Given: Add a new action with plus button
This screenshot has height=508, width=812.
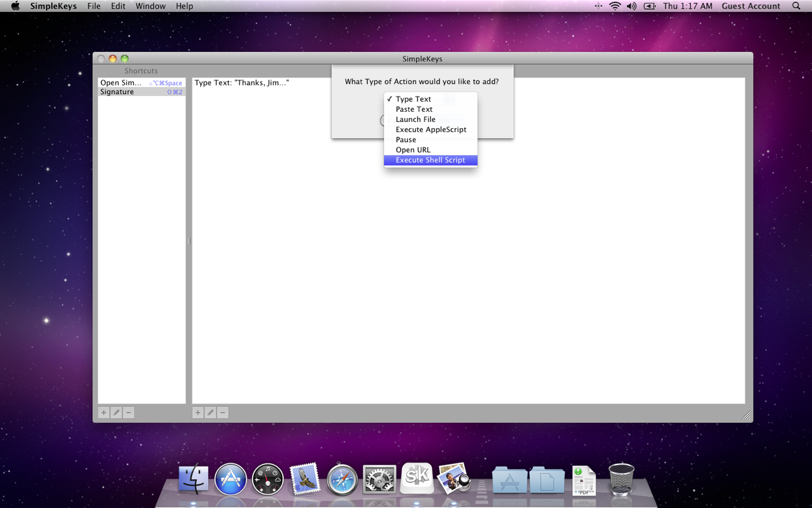Looking at the screenshot, I should [198, 413].
